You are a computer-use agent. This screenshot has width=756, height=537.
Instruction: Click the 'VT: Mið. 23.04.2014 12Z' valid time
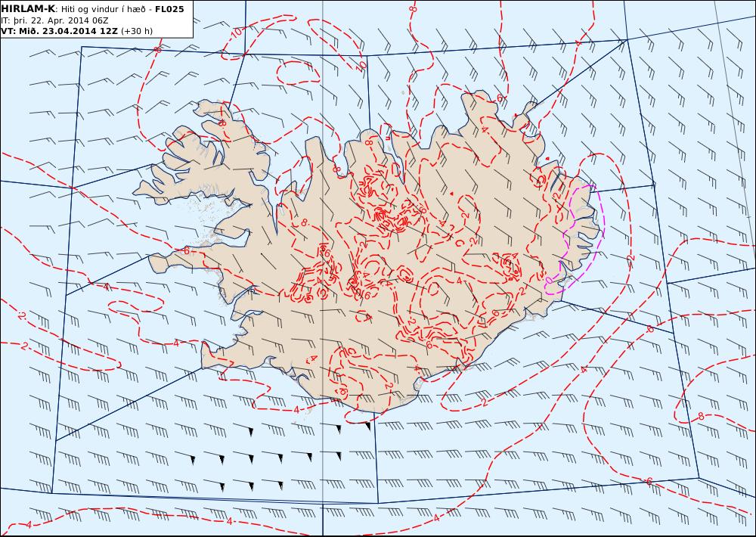[x=59, y=31]
